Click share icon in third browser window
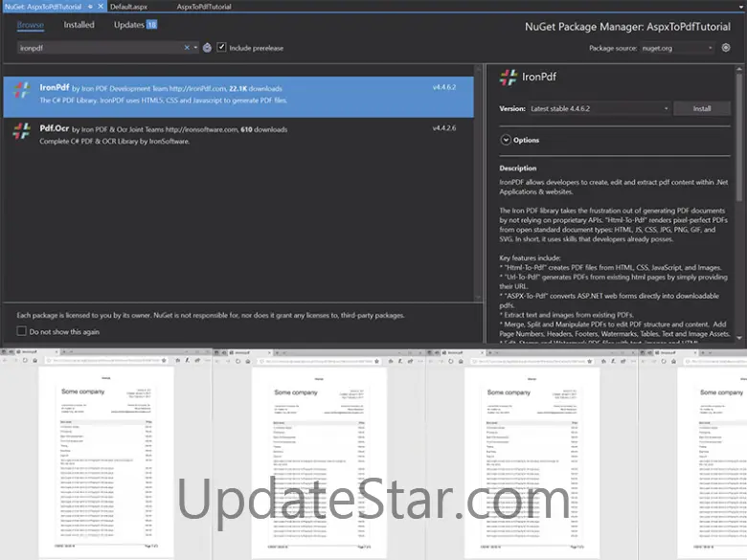Screen dimensions: 747x560 pyautogui.click(x=623, y=361)
